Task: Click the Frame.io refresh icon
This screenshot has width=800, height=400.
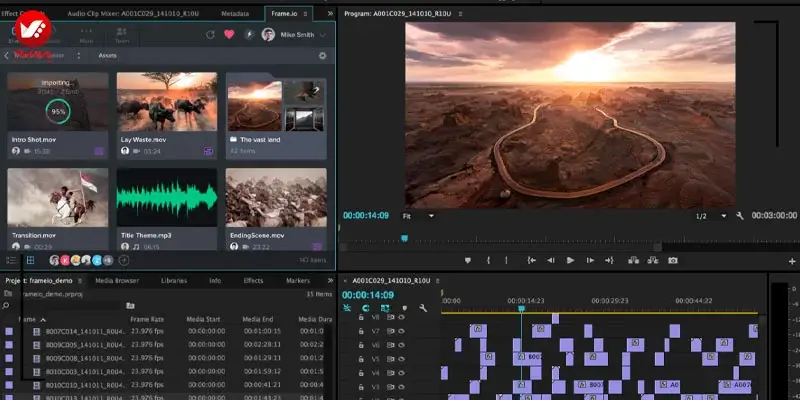Action: 210,35
